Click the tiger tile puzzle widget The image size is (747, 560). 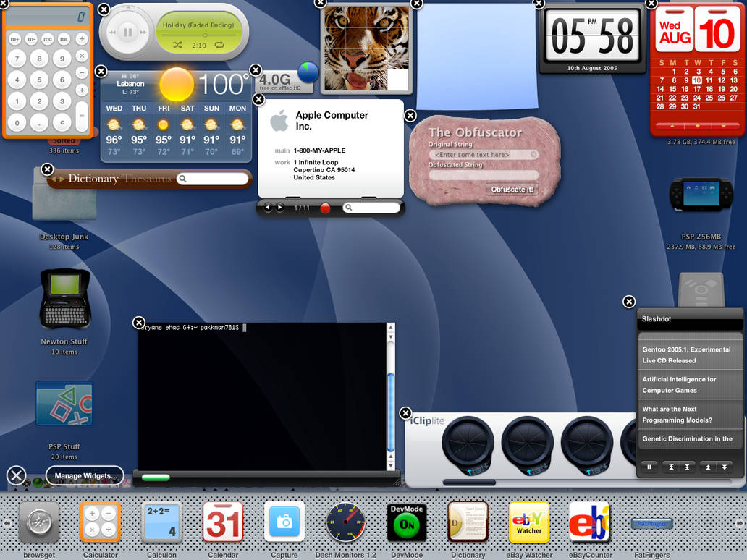coord(366,48)
